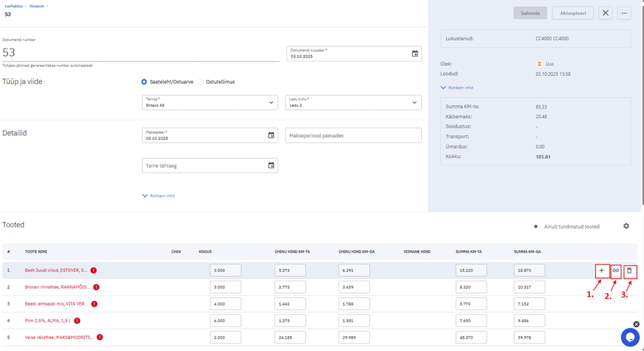644x351 pixels.
Task: Open the products table settings gear
Action: tap(626, 226)
